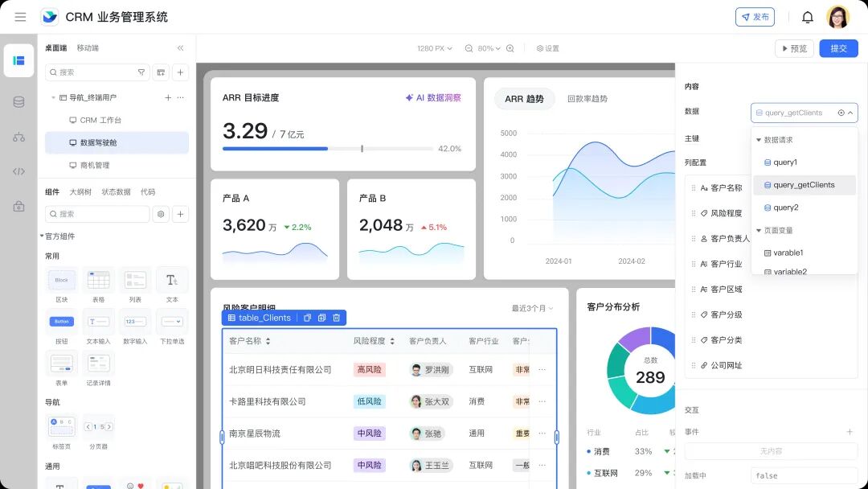Image resolution: width=868 pixels, height=489 pixels.
Task: Select the 表格 table component
Action: coord(99,286)
